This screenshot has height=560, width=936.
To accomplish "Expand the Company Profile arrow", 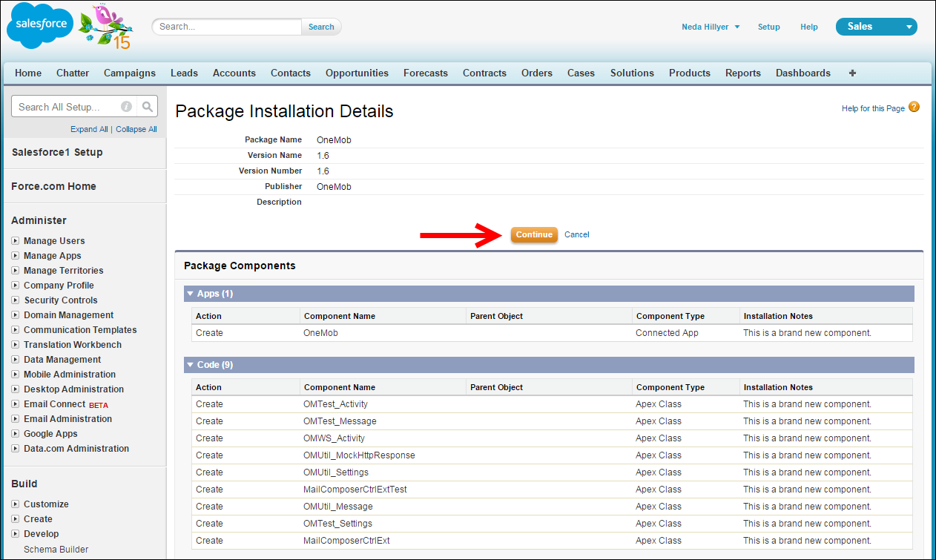I will [x=16, y=286].
